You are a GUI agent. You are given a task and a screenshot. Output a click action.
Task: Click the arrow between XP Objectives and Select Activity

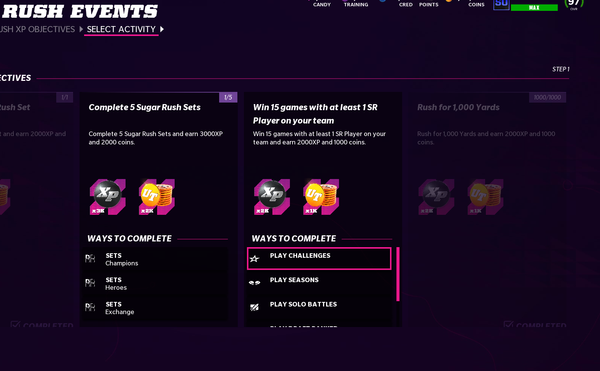[x=81, y=29]
